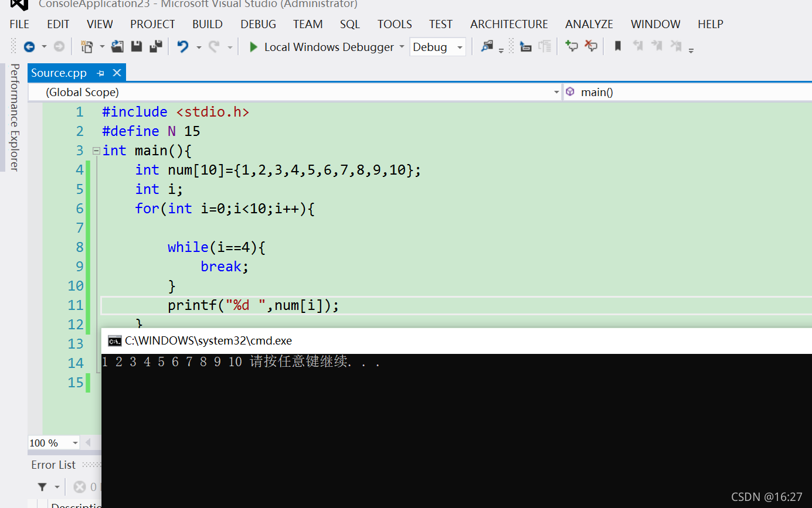This screenshot has height=508, width=812.
Task: Open the BUILD menu
Action: pyautogui.click(x=208, y=24)
